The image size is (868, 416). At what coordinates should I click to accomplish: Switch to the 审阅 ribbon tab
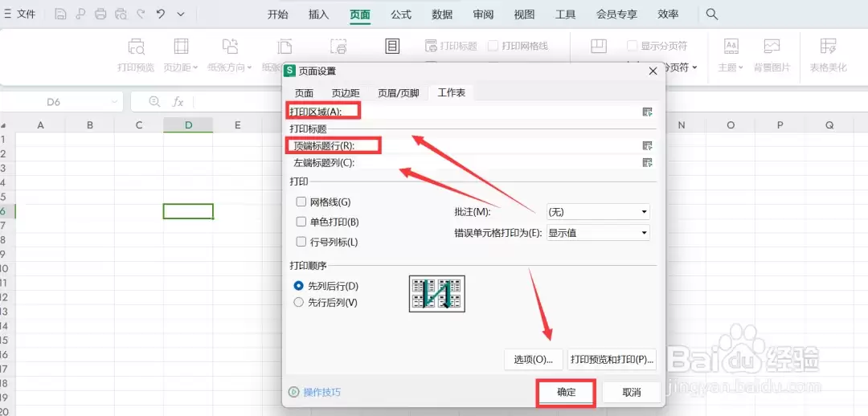483,15
